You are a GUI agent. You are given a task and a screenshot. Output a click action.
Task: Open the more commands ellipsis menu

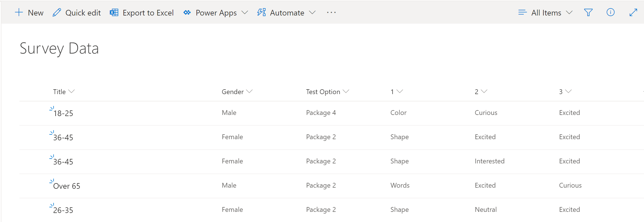pyautogui.click(x=331, y=12)
